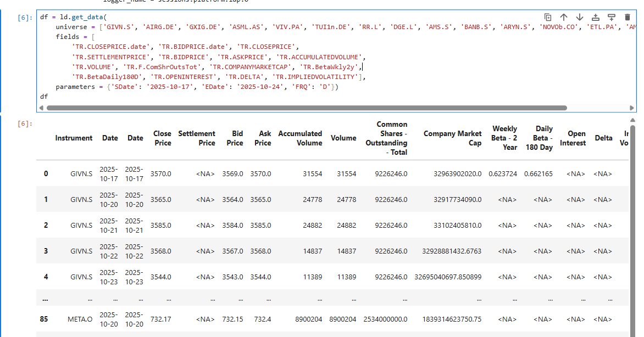Select META.O instrument in row 85
The image size is (644, 337).
[80, 319]
